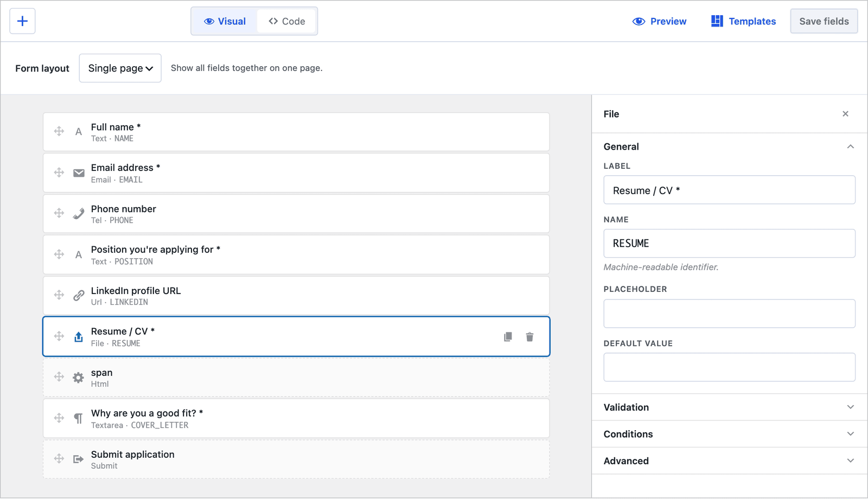Click drag handle of Email address field

[59, 172]
